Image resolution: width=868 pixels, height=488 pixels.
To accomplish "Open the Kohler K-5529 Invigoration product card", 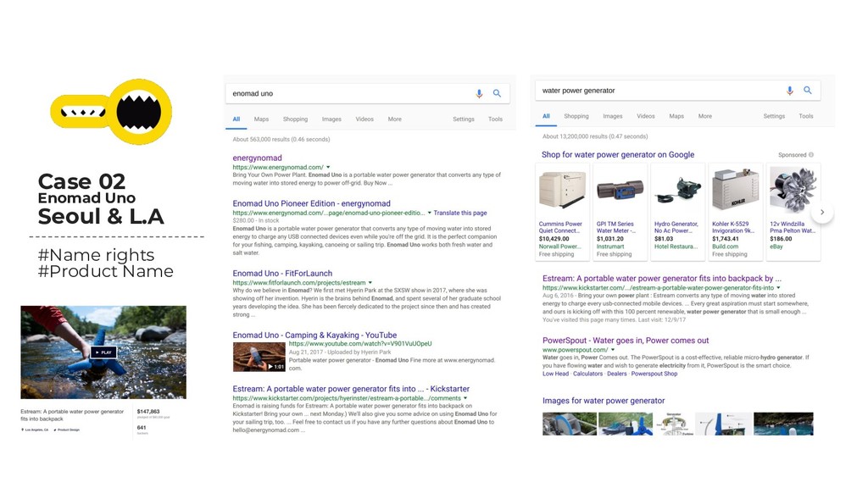I will [x=736, y=212].
